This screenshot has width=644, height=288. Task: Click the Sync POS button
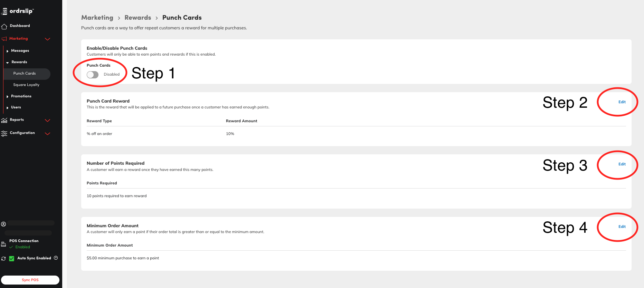pyautogui.click(x=30, y=280)
